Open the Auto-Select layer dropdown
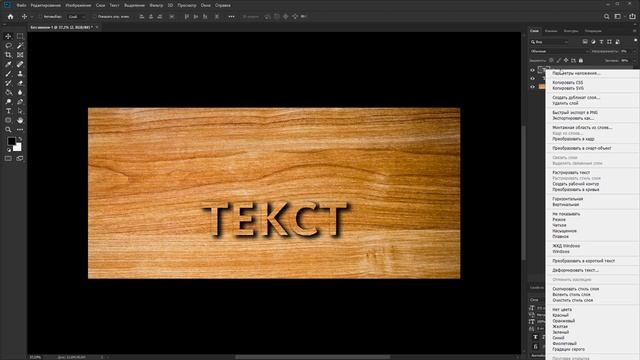This screenshot has height=360, width=640. pos(77,17)
